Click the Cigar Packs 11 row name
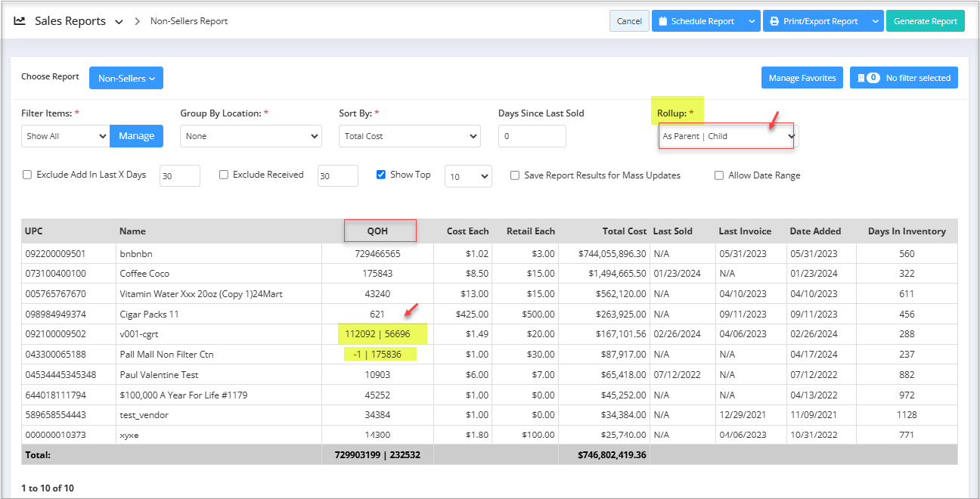 [149, 314]
